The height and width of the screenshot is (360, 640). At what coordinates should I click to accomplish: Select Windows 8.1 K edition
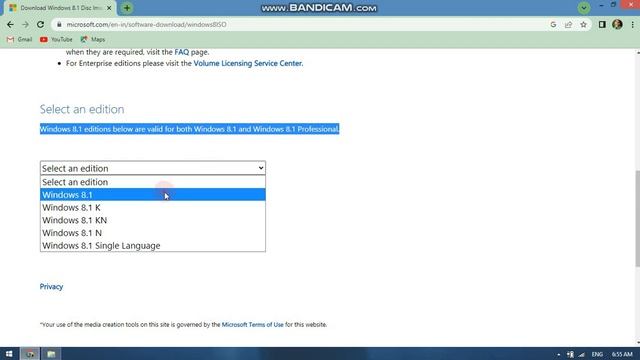(x=153, y=207)
